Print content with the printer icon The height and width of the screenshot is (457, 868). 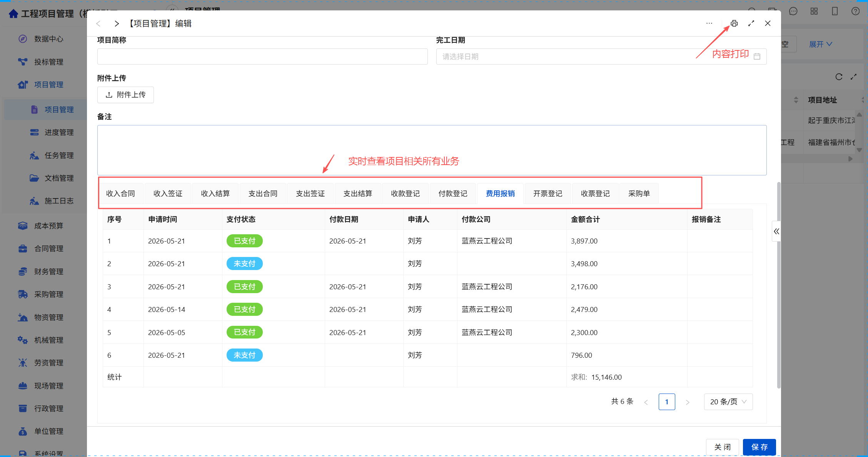coord(734,23)
